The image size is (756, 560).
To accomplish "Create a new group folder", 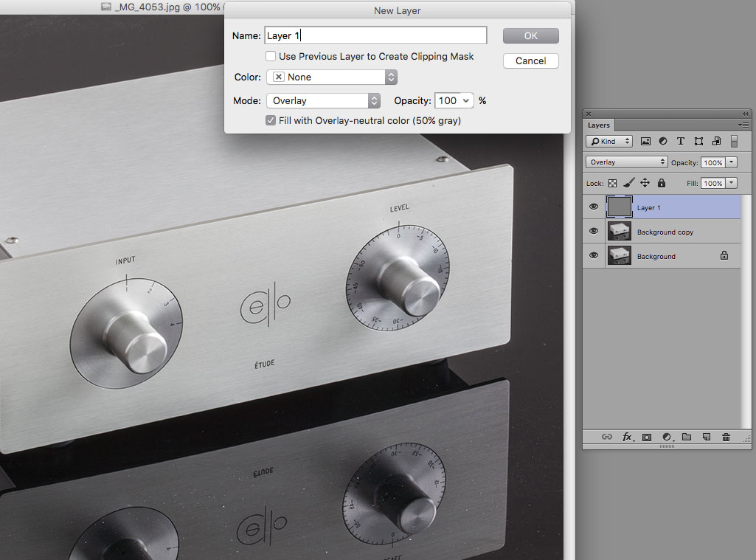I will 687,437.
